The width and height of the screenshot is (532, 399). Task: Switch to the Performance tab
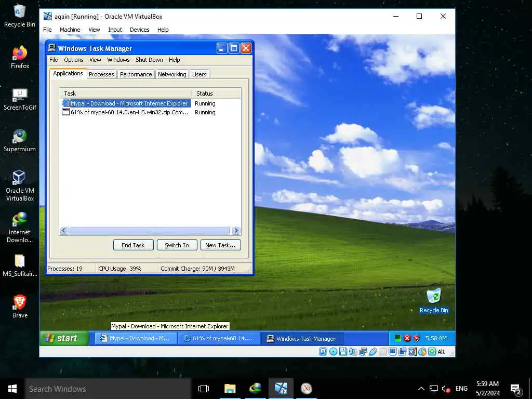pos(136,74)
